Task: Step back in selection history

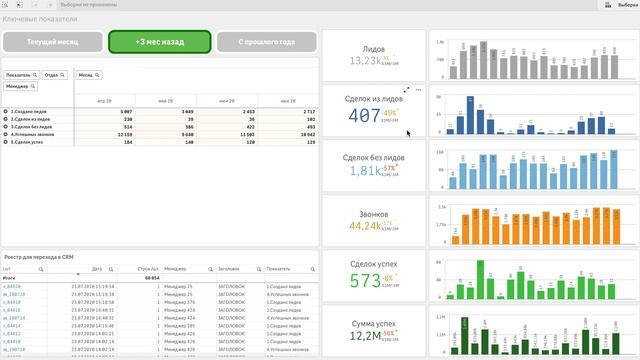Action: 36,5
